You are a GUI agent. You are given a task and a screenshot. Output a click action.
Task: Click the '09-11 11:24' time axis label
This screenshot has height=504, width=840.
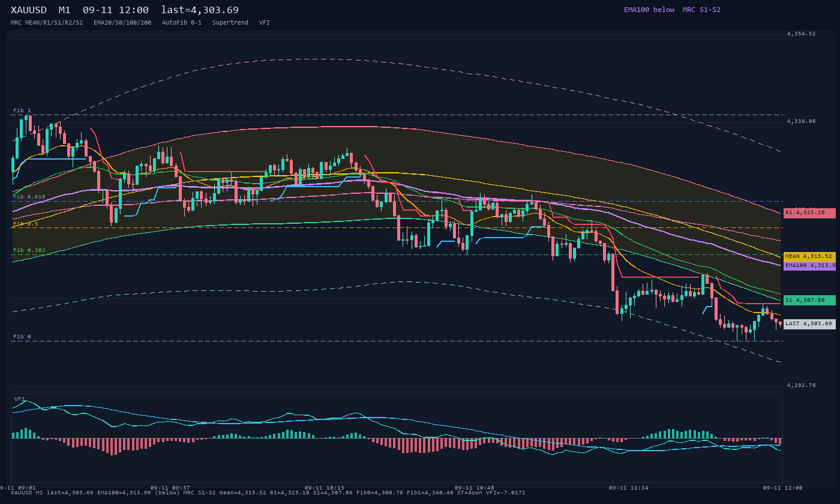click(x=628, y=488)
